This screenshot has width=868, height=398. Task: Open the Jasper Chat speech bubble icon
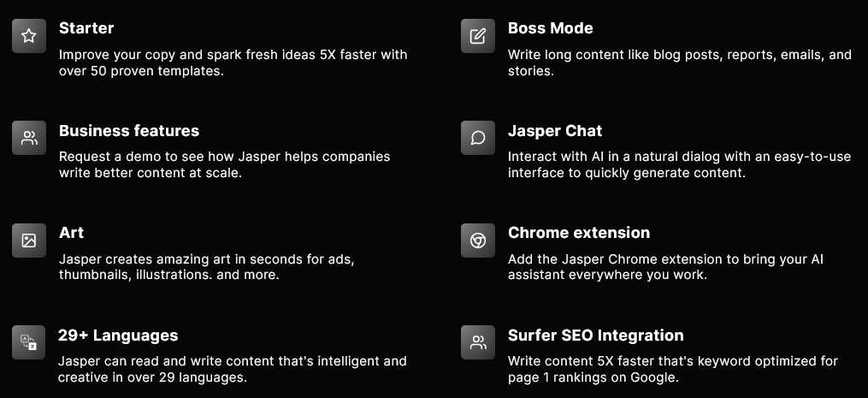(x=478, y=138)
